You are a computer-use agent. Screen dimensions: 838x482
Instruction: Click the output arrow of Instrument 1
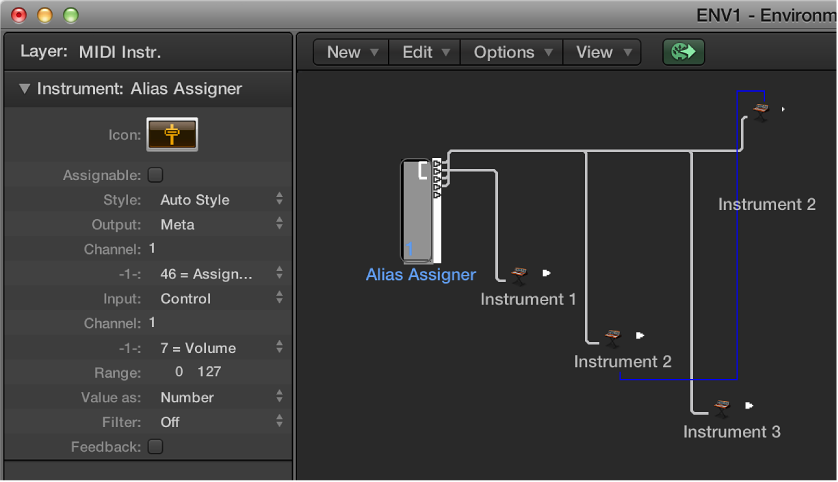546,273
